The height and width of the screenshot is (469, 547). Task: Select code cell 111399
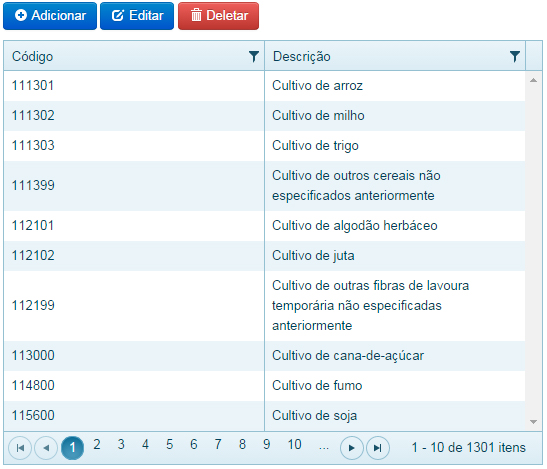134,186
